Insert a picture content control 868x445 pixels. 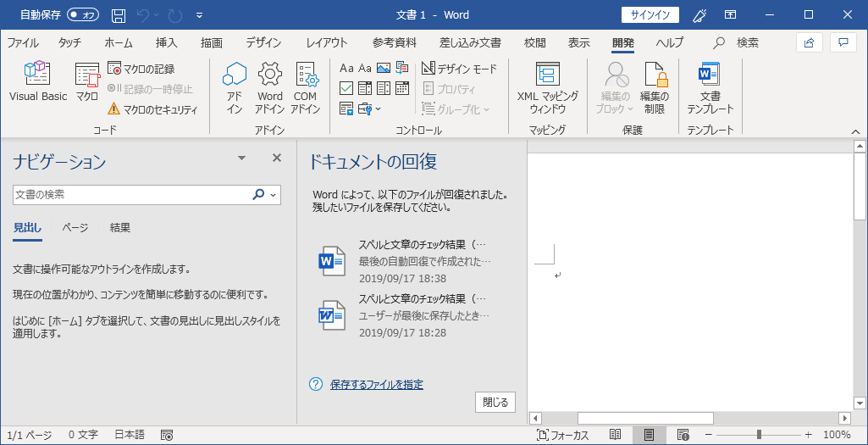point(384,68)
